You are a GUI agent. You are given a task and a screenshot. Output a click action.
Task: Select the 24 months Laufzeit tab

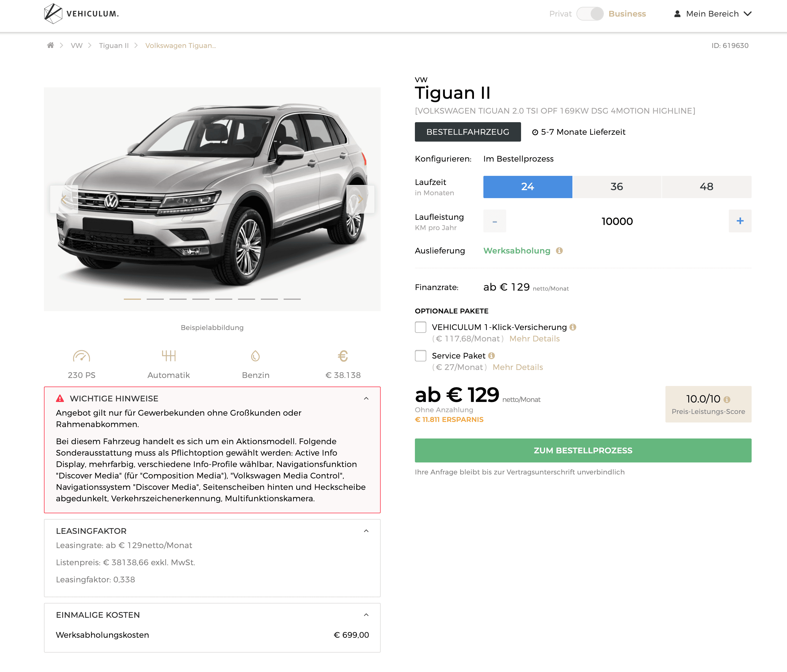click(x=528, y=187)
